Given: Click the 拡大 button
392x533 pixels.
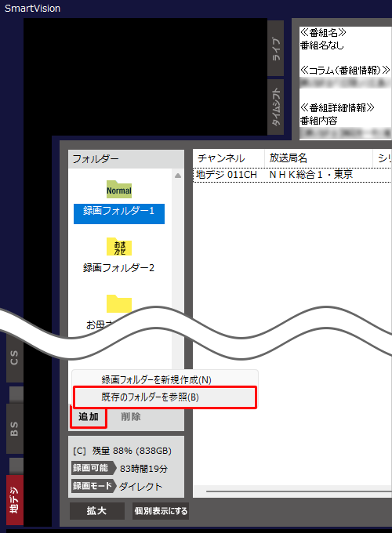Looking at the screenshot, I should coord(97,510).
